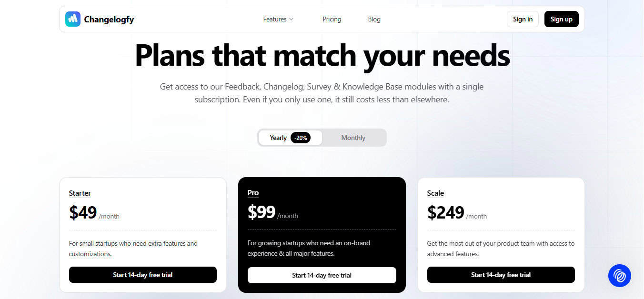Click the Changelogfy brand name
644x299 pixels.
[x=109, y=20]
